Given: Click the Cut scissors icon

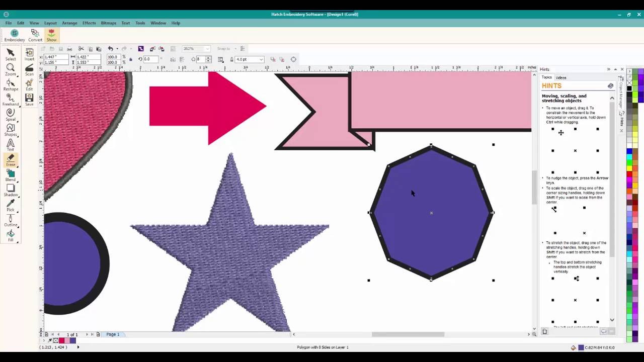Looking at the screenshot, I should point(81,49).
